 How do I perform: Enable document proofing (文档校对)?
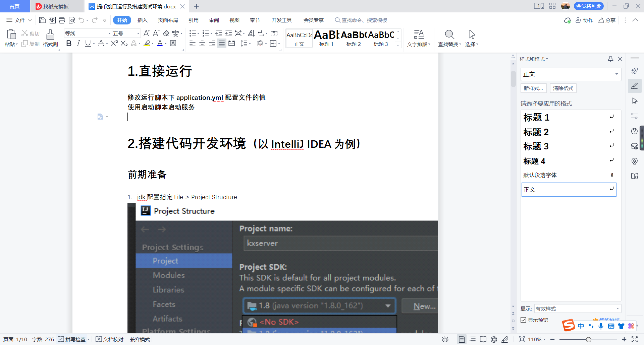(109, 339)
